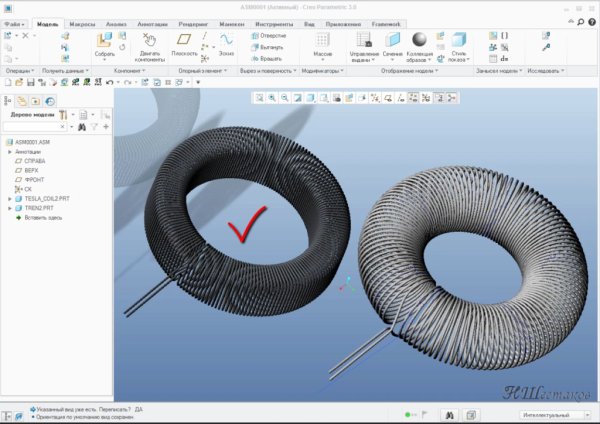Image resolution: width=600 pixels, height=424 pixels.
Task: Open the Компонент group dropdown
Action: (x=130, y=71)
